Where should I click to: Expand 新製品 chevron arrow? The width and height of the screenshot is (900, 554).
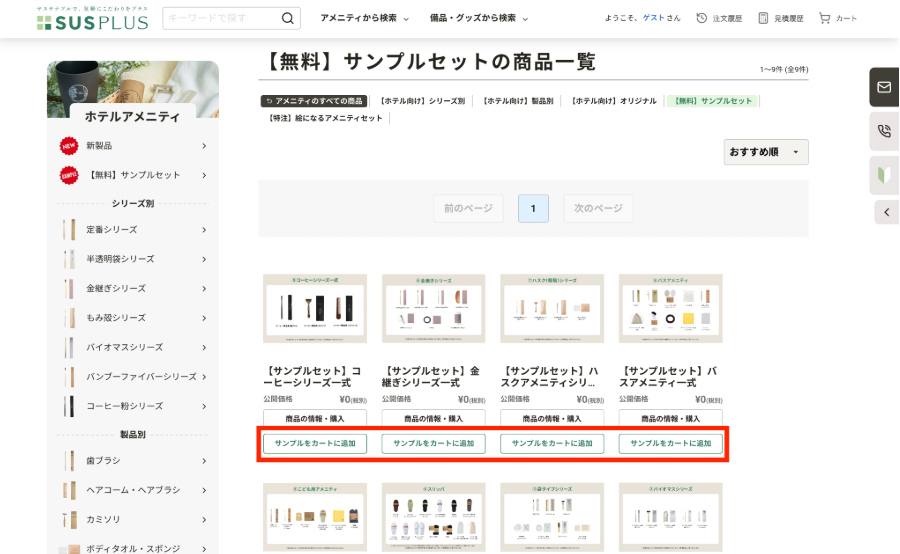click(x=204, y=146)
